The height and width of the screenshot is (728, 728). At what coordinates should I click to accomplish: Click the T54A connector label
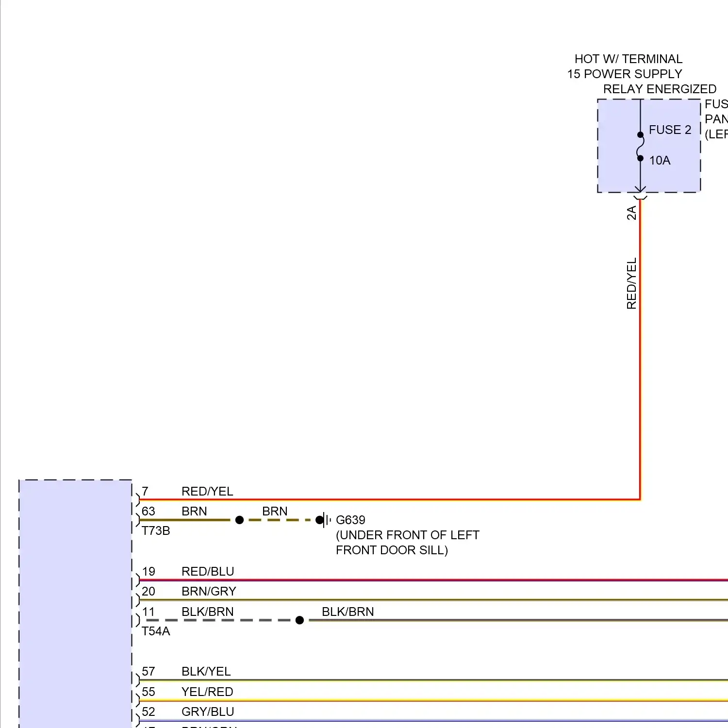(156, 631)
